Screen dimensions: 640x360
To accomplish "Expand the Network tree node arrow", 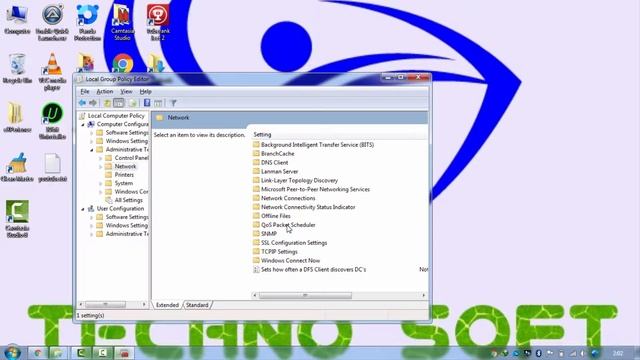I will [x=101, y=167].
